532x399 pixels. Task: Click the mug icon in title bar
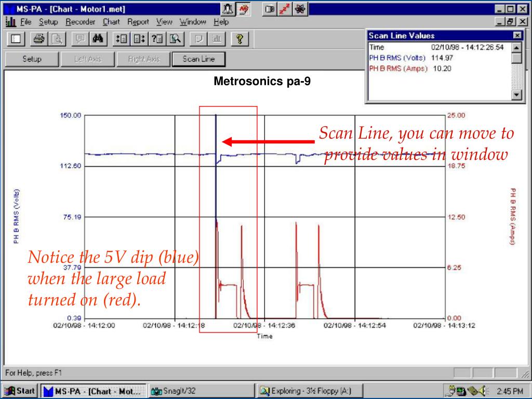(270, 9)
